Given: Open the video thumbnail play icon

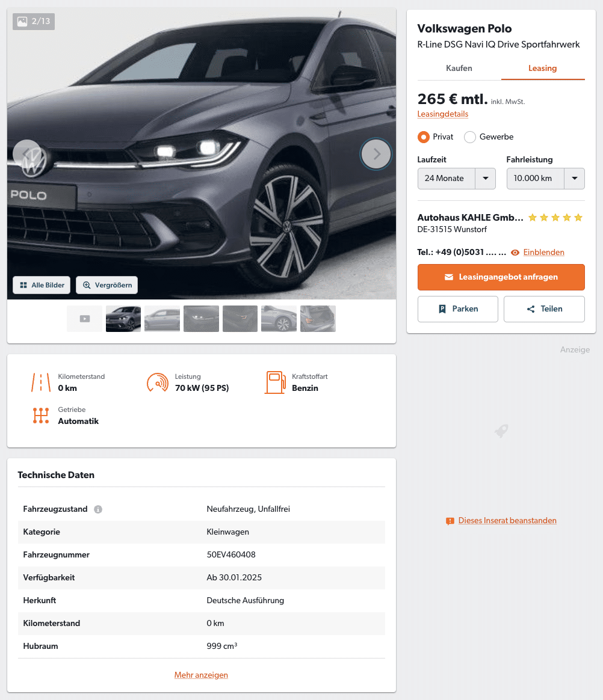Looking at the screenshot, I should 85,319.
